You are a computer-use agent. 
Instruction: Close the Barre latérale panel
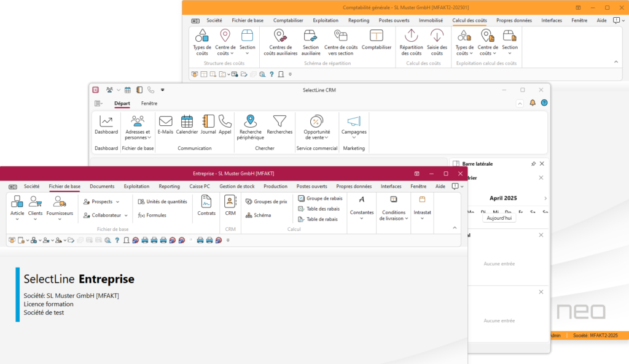(x=542, y=164)
